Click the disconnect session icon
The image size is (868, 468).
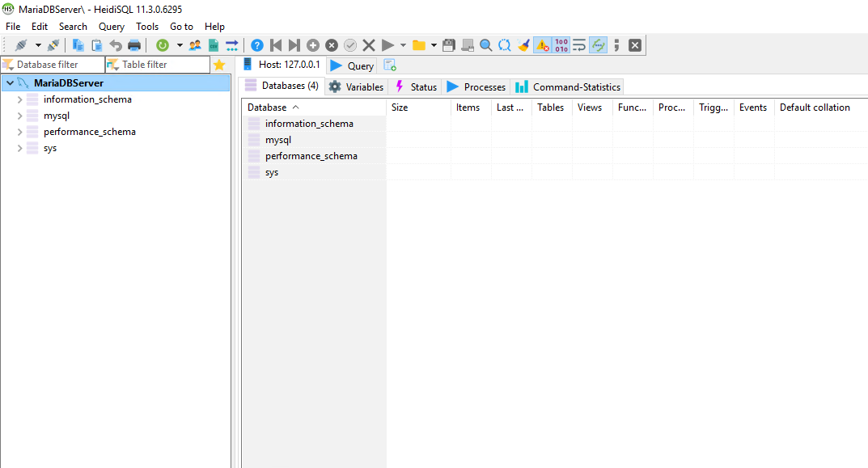tap(53, 45)
